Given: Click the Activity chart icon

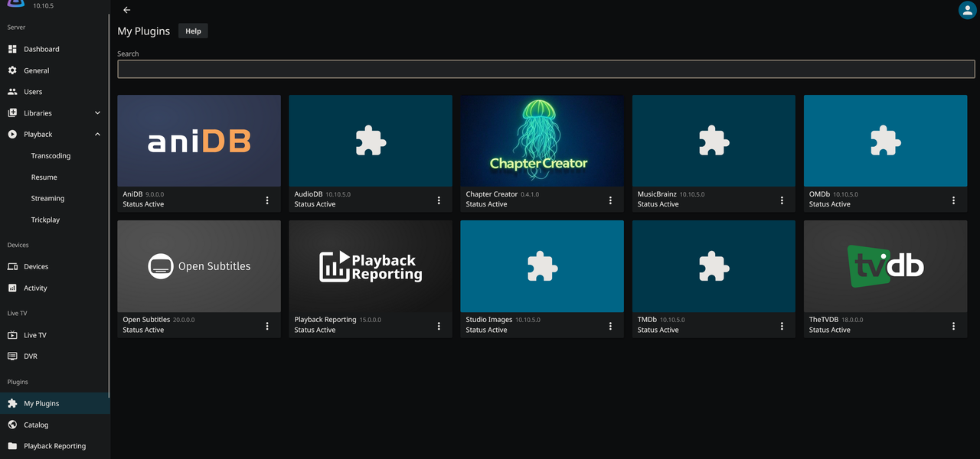Looking at the screenshot, I should 12,288.
